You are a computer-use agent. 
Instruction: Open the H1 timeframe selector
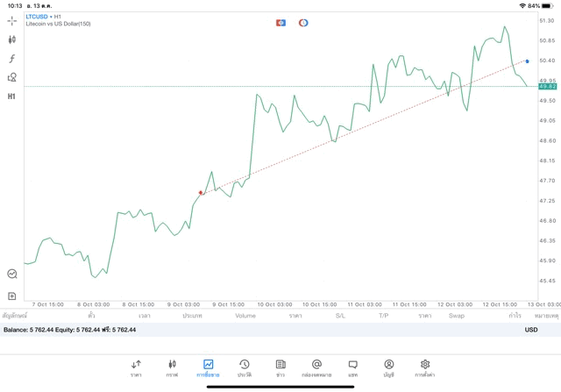tap(12, 96)
